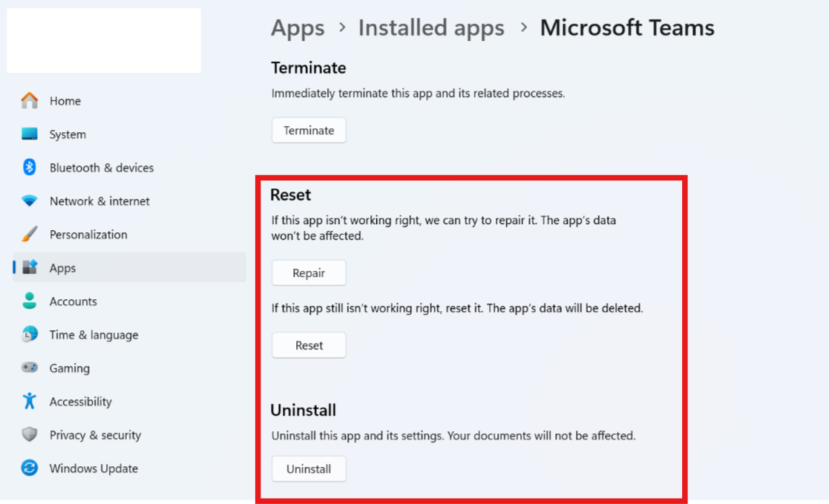The width and height of the screenshot is (829, 504).
Task: Click the Gaming controller icon
Action: pos(30,367)
